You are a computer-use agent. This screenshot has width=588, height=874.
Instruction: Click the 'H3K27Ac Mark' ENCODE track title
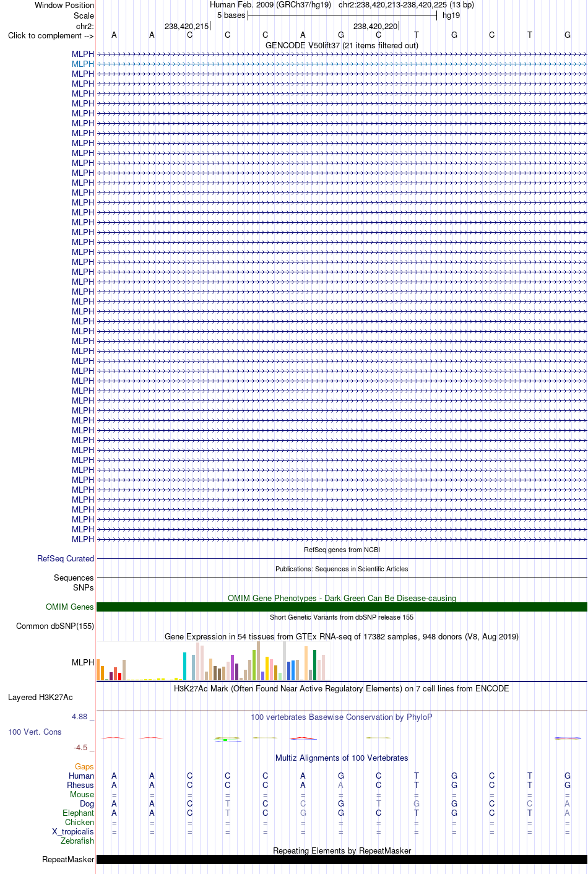tap(342, 688)
